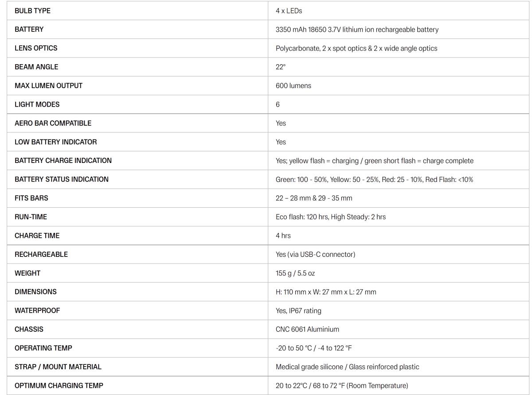Image resolution: width=532 pixels, height=395 pixels.
Task: Click the LIGHT MODES row label
Action: pyautogui.click(x=37, y=105)
